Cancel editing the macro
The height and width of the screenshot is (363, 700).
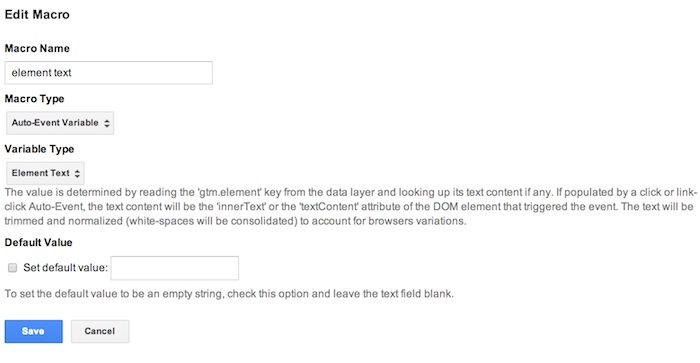point(100,331)
